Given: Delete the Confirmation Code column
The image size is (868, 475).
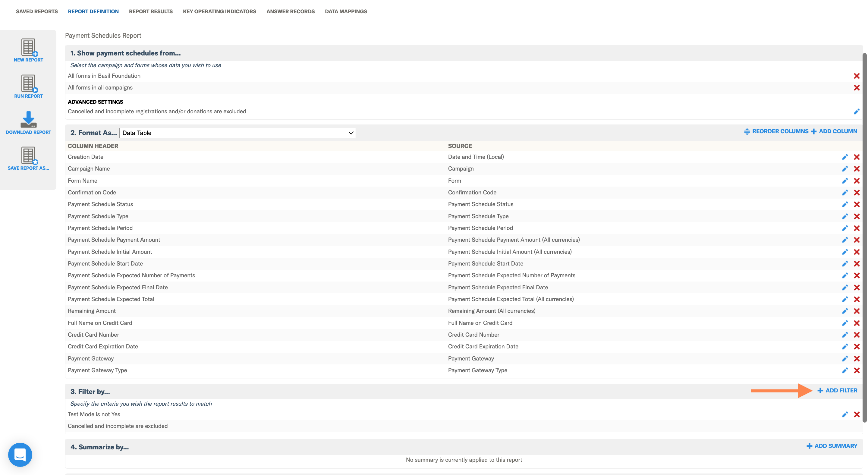Looking at the screenshot, I should (857, 193).
